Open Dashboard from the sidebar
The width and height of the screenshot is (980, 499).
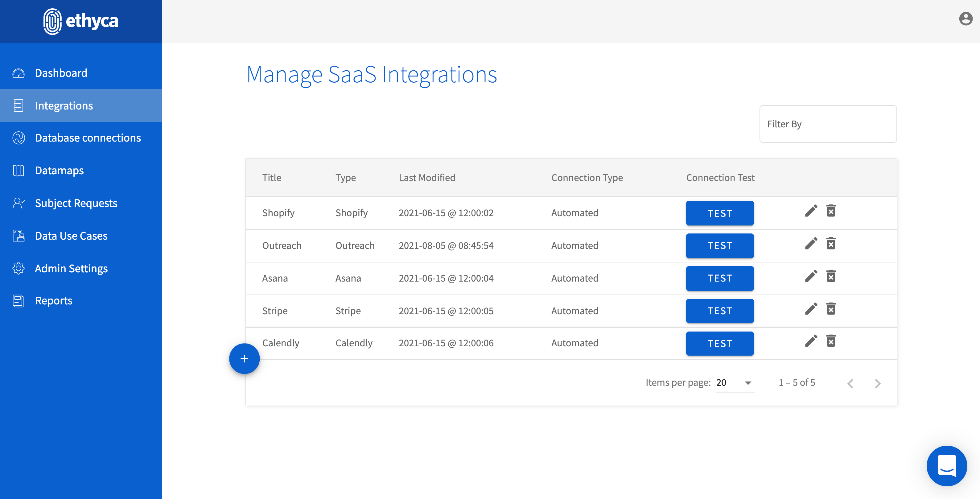(61, 73)
